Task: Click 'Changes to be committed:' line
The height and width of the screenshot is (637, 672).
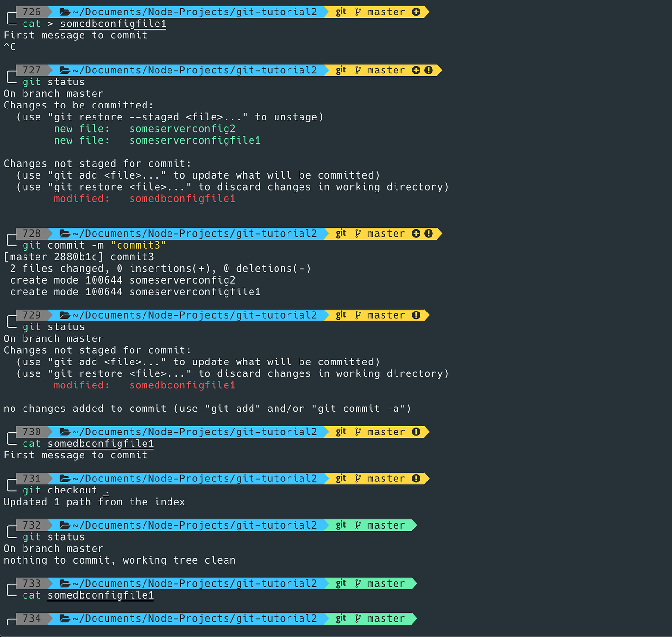Action: pos(79,106)
